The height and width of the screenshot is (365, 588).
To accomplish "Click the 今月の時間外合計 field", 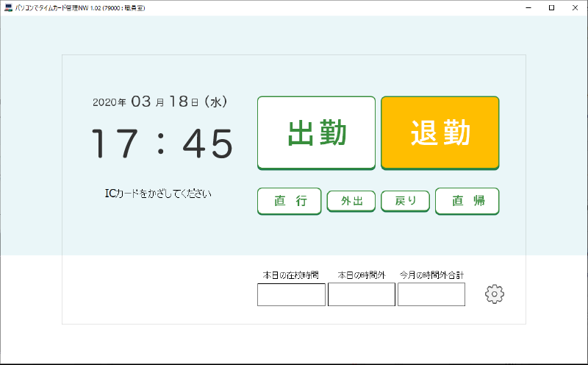I will pyautogui.click(x=431, y=294).
